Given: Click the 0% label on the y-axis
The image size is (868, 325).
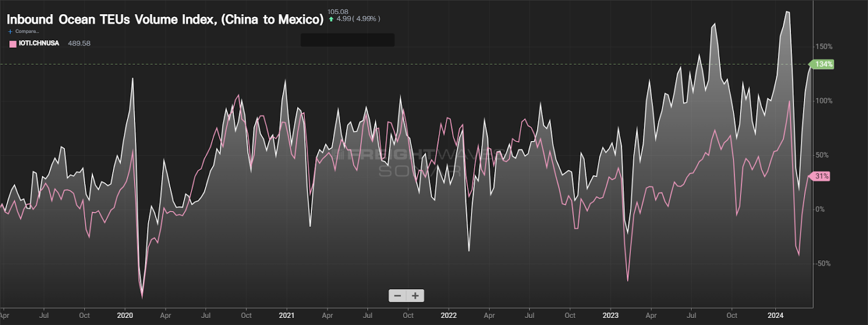Looking at the screenshot, I should pos(820,209).
